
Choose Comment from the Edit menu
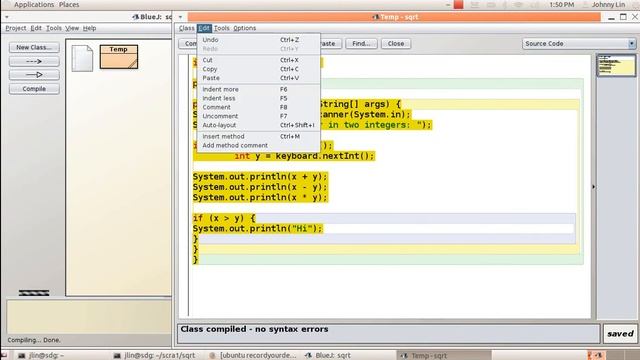coord(258,107)
